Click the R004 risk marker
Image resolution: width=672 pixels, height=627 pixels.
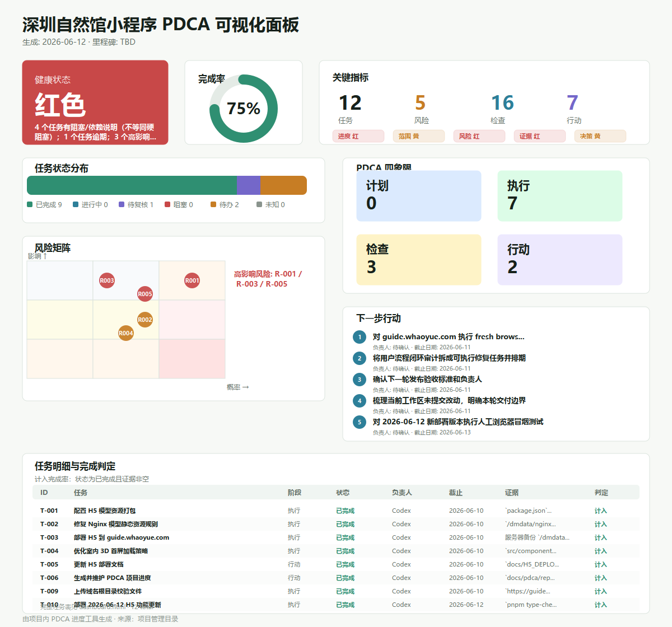126,333
